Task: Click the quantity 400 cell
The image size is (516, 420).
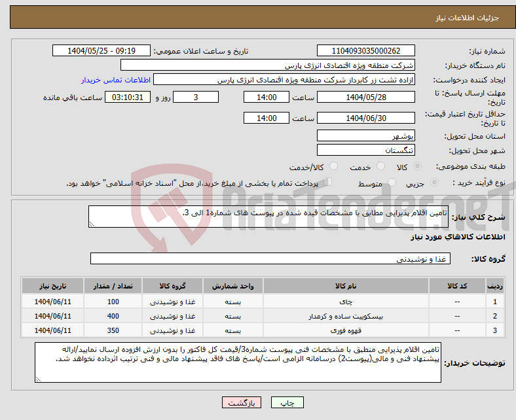Action: point(113,316)
